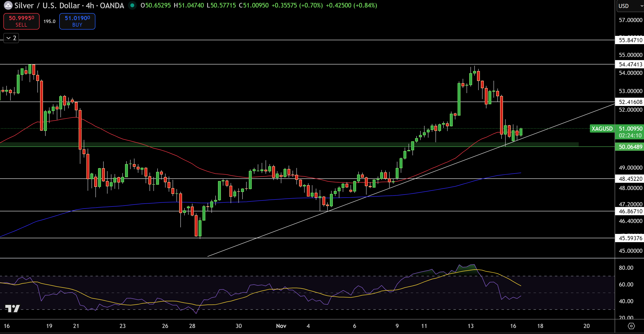644x334 pixels.
Task: Click the 55.84710 price level label
Action: [x=629, y=40]
